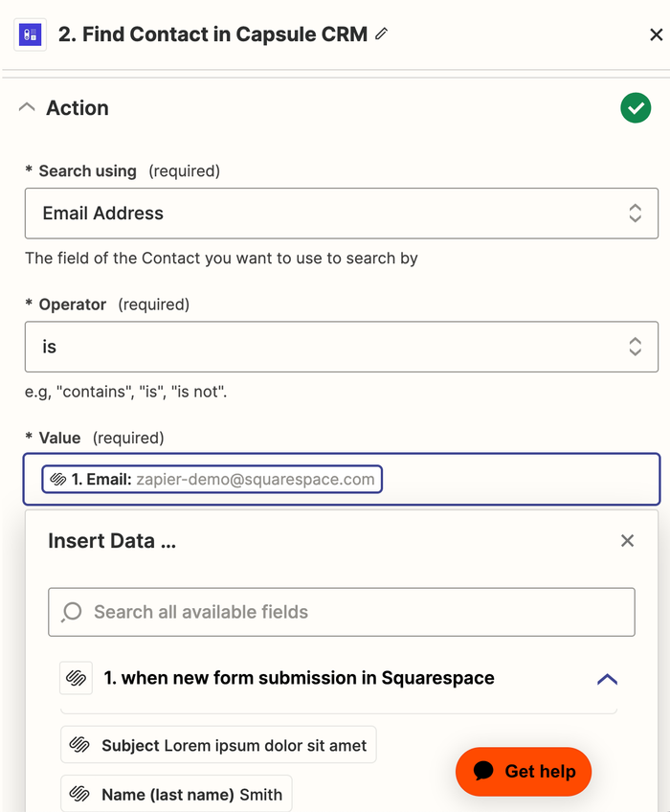The height and width of the screenshot is (812, 670).
Task: Click the Action section heading
Action: (78, 107)
